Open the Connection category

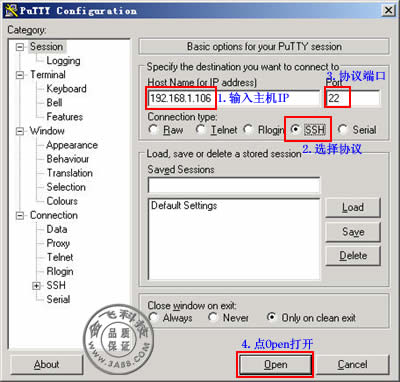pos(54,215)
